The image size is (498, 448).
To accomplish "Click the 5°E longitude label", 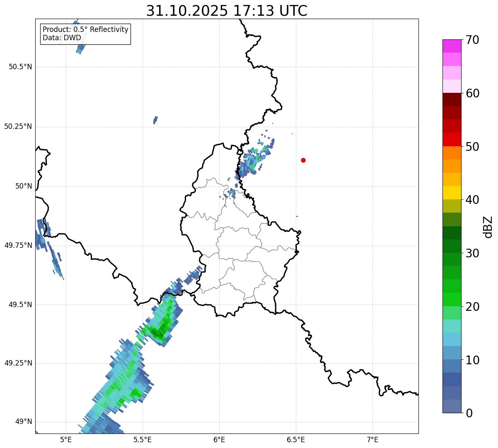I will 66,439.
